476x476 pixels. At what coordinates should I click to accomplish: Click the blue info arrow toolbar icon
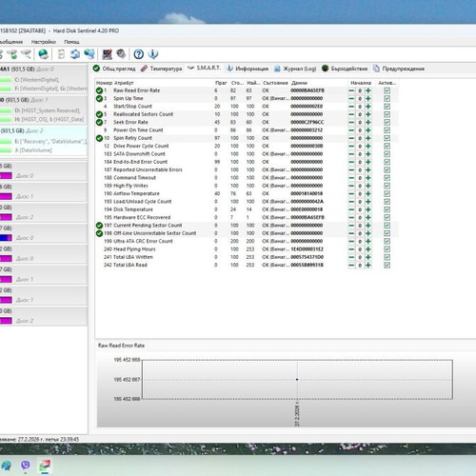(153, 54)
